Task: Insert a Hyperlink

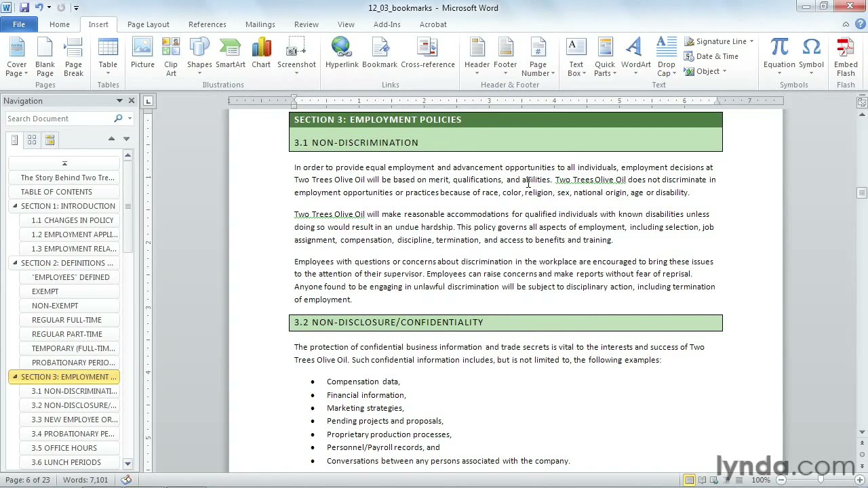Action: (x=342, y=54)
